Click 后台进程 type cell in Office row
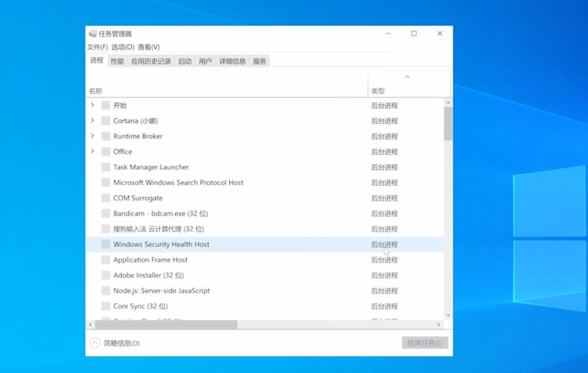 [x=384, y=152]
